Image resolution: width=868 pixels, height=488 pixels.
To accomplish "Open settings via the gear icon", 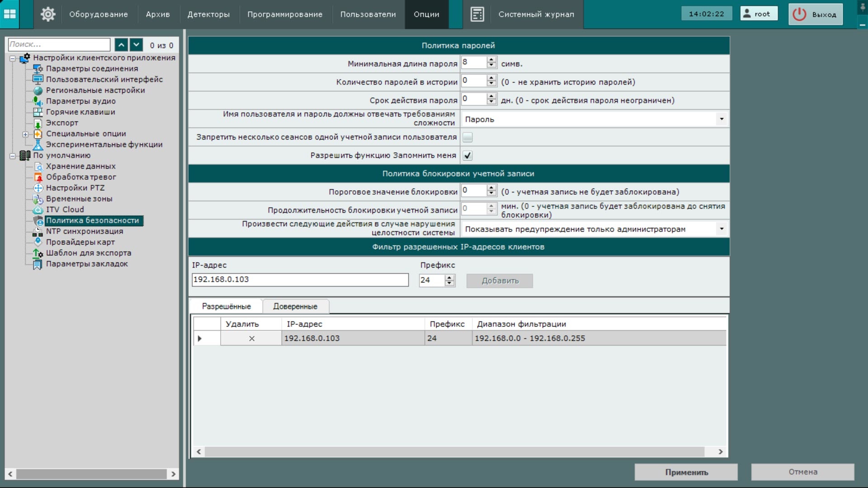I will (48, 14).
